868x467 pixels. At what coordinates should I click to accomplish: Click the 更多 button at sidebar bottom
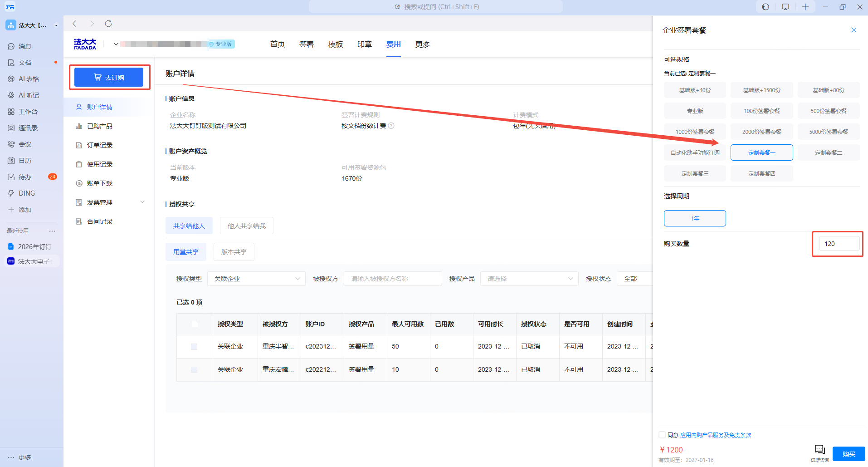(x=20, y=457)
